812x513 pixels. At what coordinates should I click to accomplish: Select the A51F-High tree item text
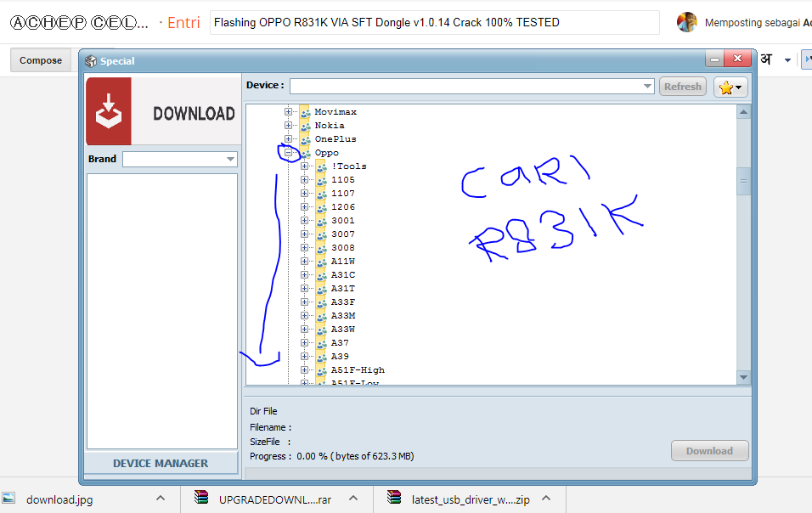pyautogui.click(x=358, y=370)
